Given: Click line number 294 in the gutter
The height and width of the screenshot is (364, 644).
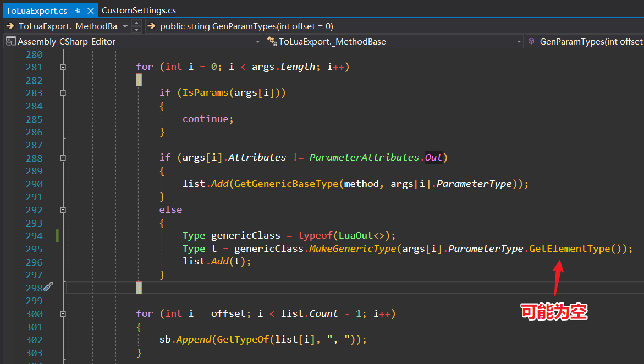Looking at the screenshot, I should coord(34,236).
